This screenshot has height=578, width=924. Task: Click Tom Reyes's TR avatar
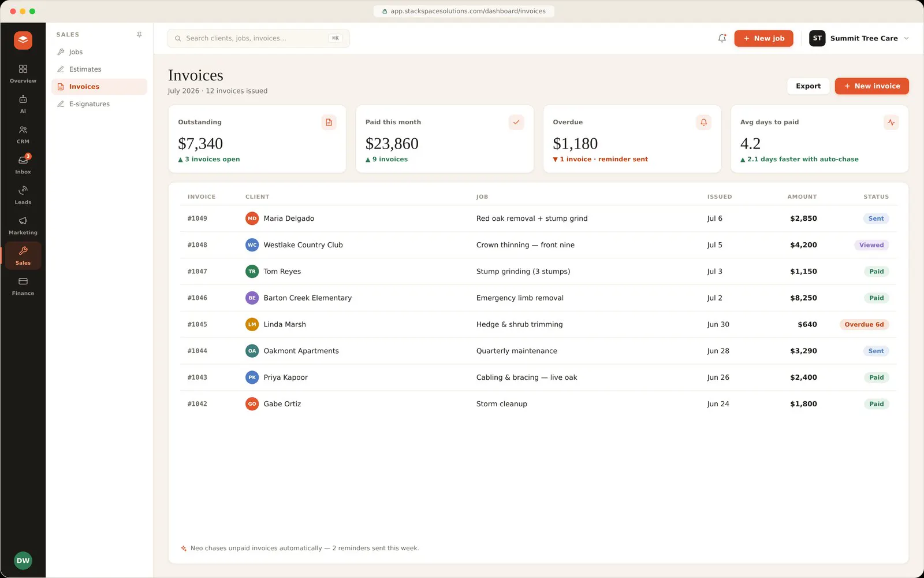252,272
